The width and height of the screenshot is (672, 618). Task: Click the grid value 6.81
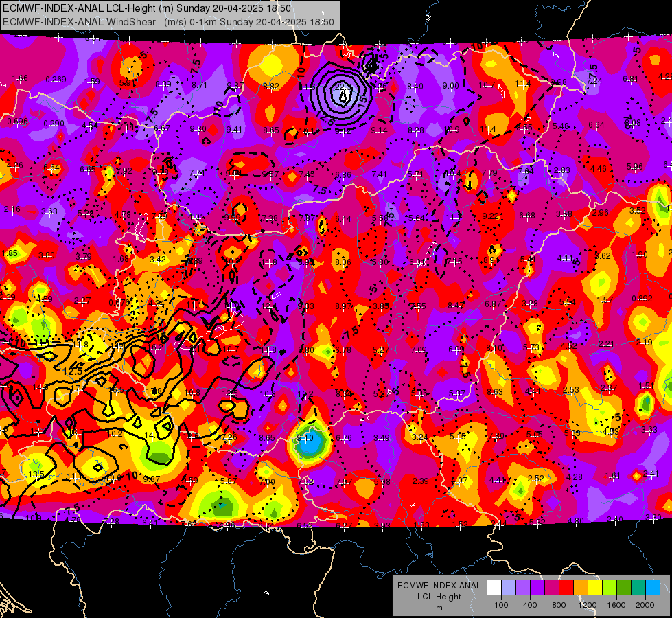(x=630, y=78)
